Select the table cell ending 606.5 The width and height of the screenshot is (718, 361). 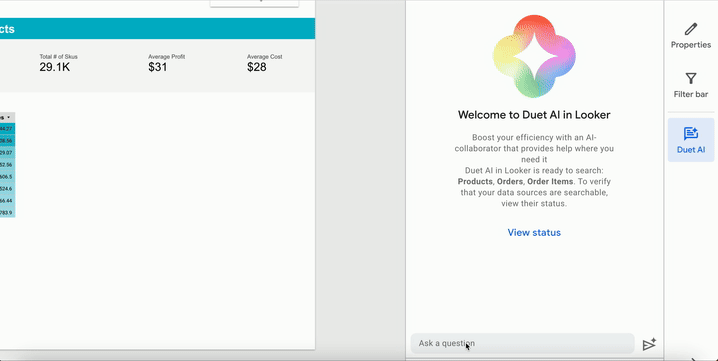[x=7, y=176]
